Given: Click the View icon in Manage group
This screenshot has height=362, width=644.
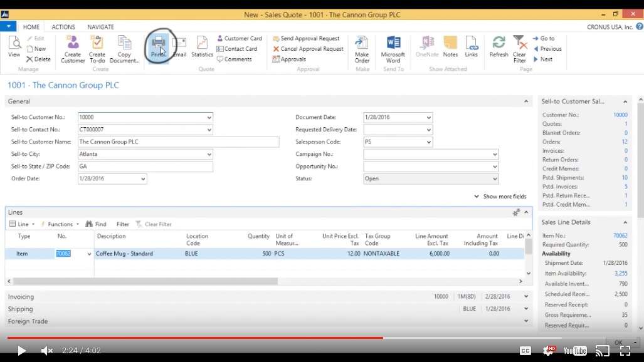Looking at the screenshot, I should click(x=14, y=47).
